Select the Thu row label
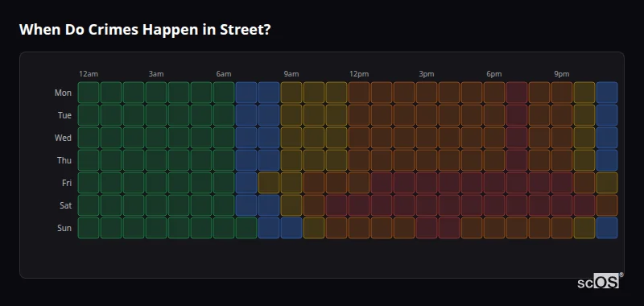The height and width of the screenshot is (306, 644). (x=64, y=160)
